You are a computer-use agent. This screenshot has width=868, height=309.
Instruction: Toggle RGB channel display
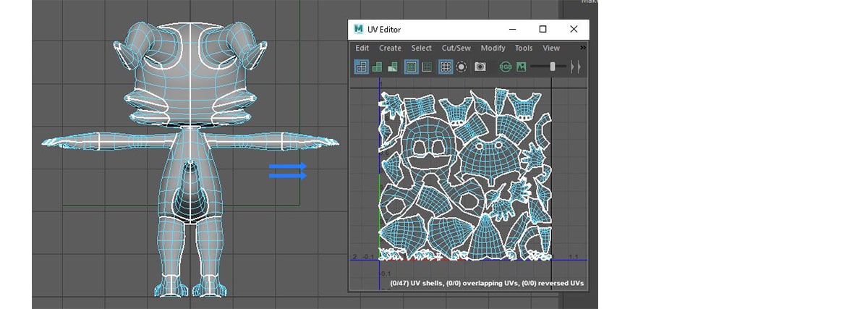(x=506, y=67)
